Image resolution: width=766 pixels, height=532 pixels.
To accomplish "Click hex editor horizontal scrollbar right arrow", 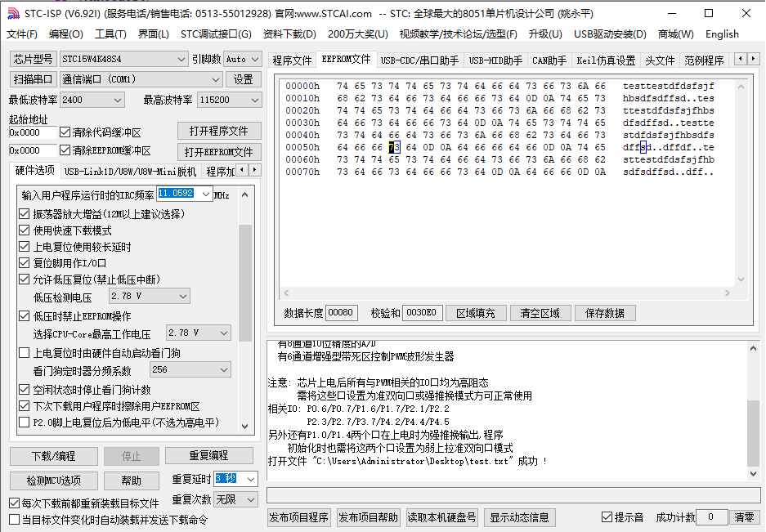I will [x=728, y=293].
